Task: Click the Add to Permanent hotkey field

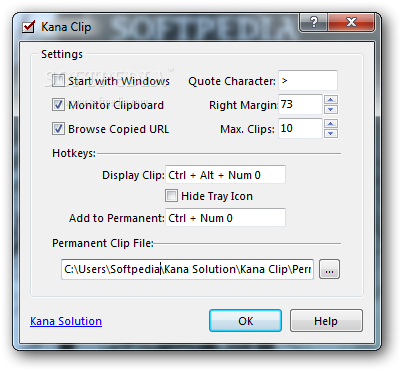Action: pos(225,218)
